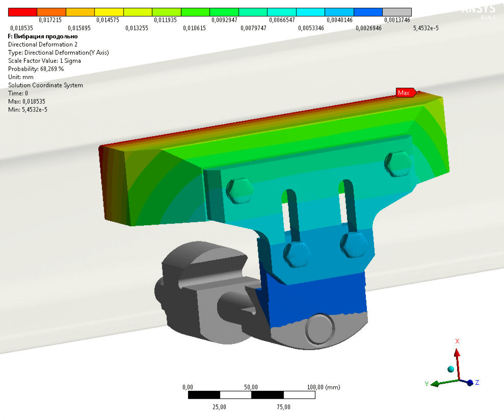Click the red X axis arrow of triad
The image size is (504, 420).
tap(458, 363)
